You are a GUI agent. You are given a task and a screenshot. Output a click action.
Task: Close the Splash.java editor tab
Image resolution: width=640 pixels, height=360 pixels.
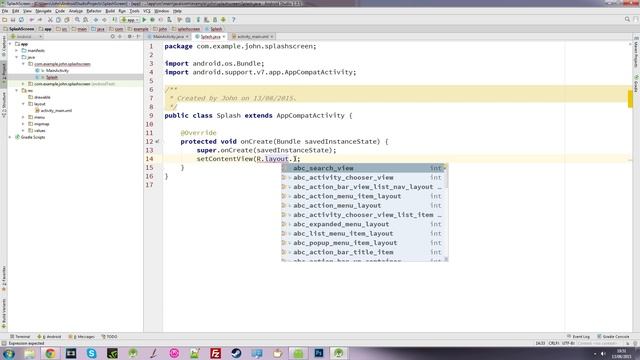(224, 37)
